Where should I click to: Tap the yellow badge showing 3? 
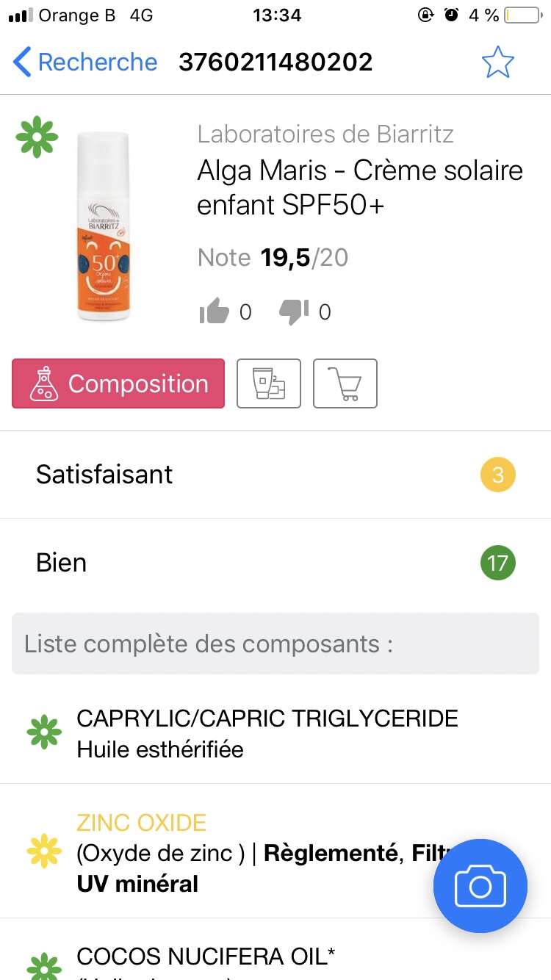tap(497, 475)
